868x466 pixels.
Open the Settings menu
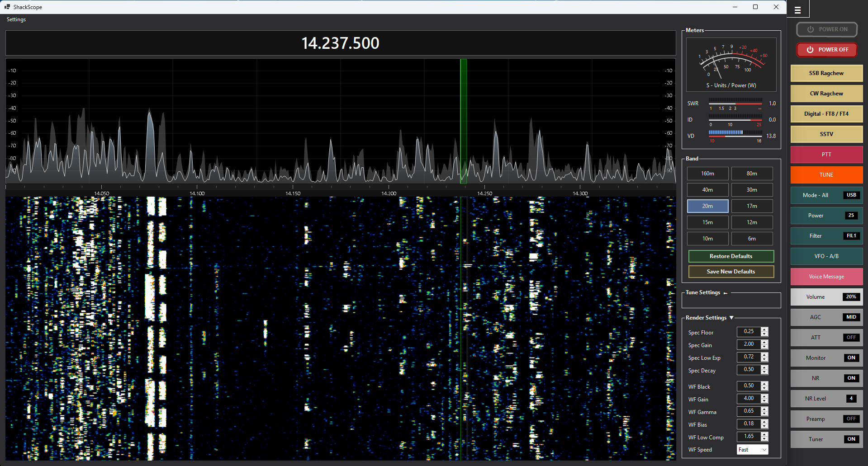pyautogui.click(x=16, y=19)
